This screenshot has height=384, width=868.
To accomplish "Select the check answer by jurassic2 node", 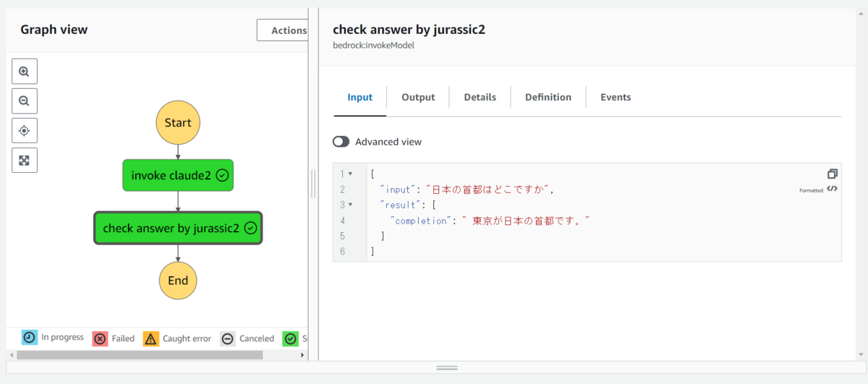I will pos(178,228).
